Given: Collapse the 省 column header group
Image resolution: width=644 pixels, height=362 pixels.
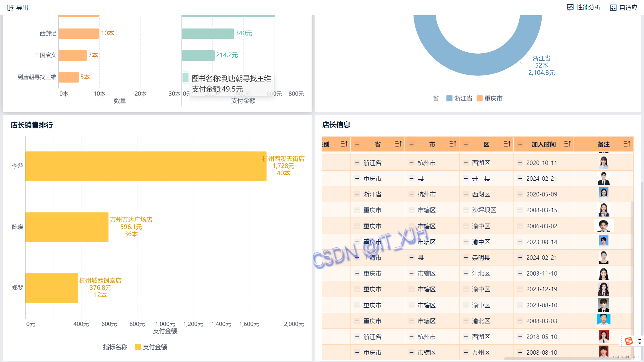Looking at the screenshot, I should click(x=357, y=144).
